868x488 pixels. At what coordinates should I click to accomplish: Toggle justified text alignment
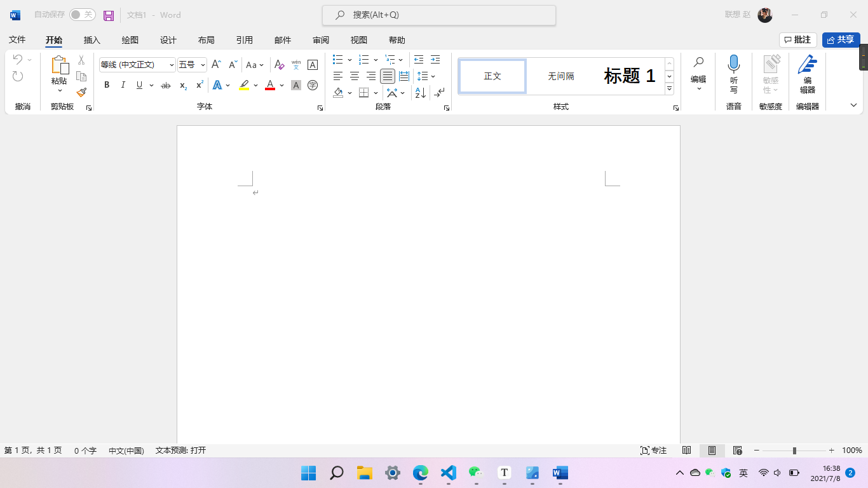coord(388,76)
